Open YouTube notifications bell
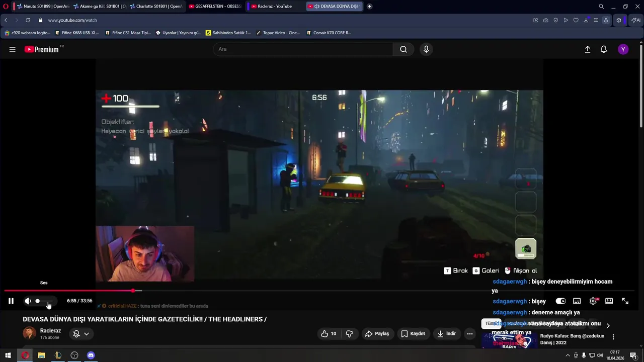644x362 pixels. [604, 49]
